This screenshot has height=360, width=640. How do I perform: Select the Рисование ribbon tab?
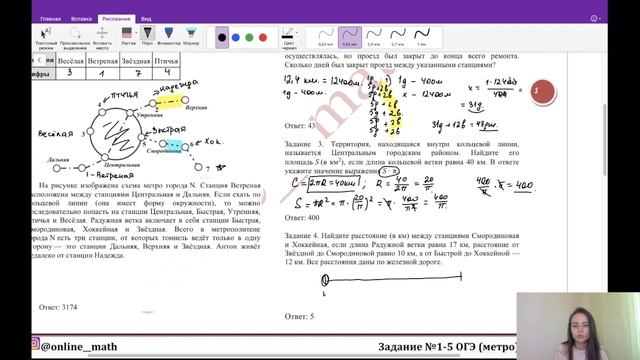116,19
